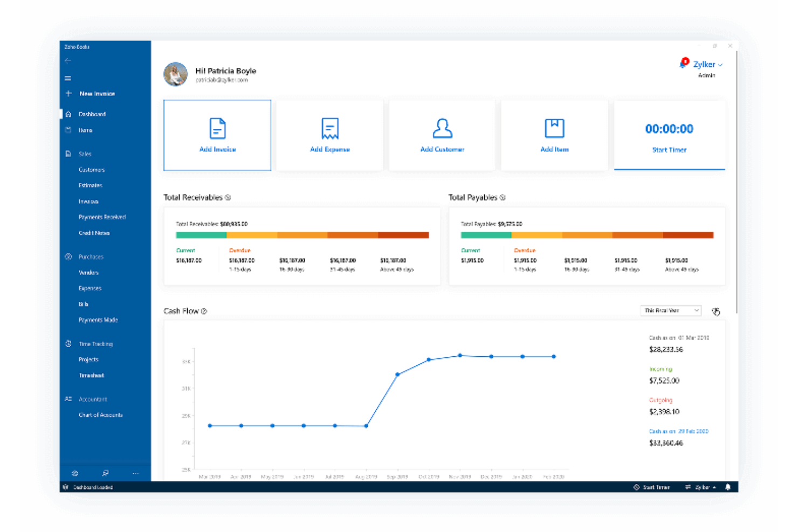Viewport: 798px width, 532px height.
Task: Click the settings gear in the sidebar
Action: pos(74,473)
